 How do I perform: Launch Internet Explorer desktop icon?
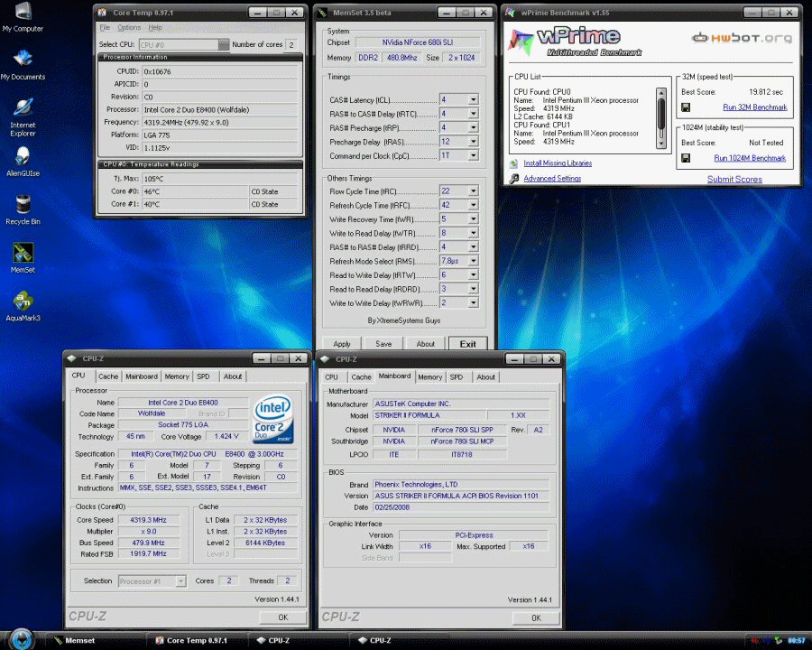coord(23,117)
